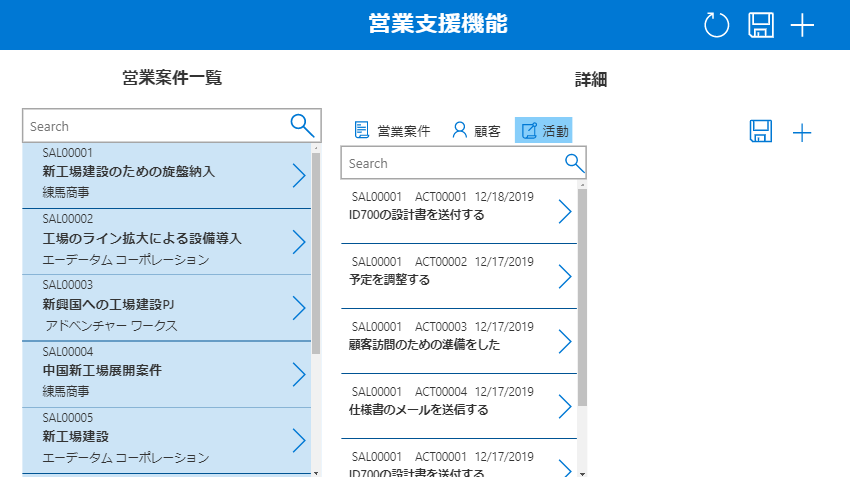Switch to the 顧客 tab
850x477 pixels.
click(476, 131)
